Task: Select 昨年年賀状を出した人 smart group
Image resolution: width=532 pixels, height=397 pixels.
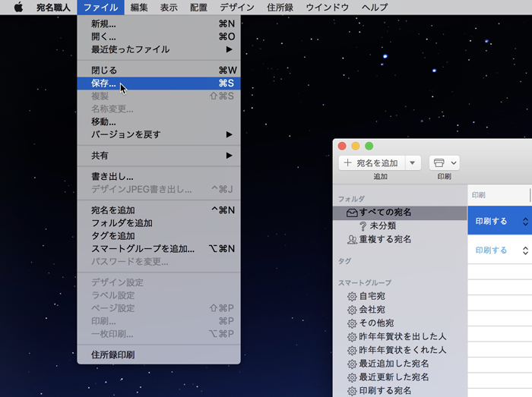Action: pyautogui.click(x=402, y=336)
